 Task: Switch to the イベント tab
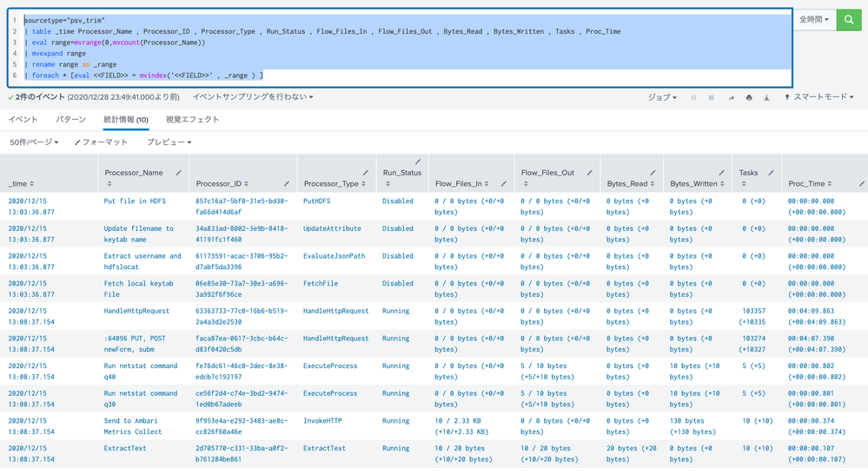point(23,120)
